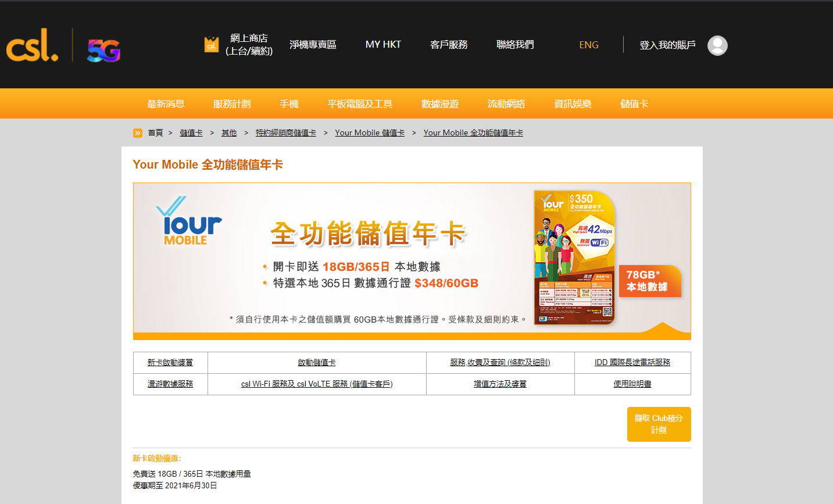Go to 首頁 breadcrumb
This screenshot has width=833, height=504.
pyautogui.click(x=155, y=133)
